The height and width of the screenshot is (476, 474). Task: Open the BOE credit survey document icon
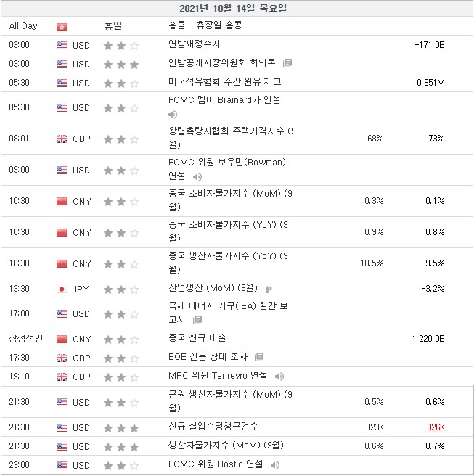pyautogui.click(x=259, y=357)
